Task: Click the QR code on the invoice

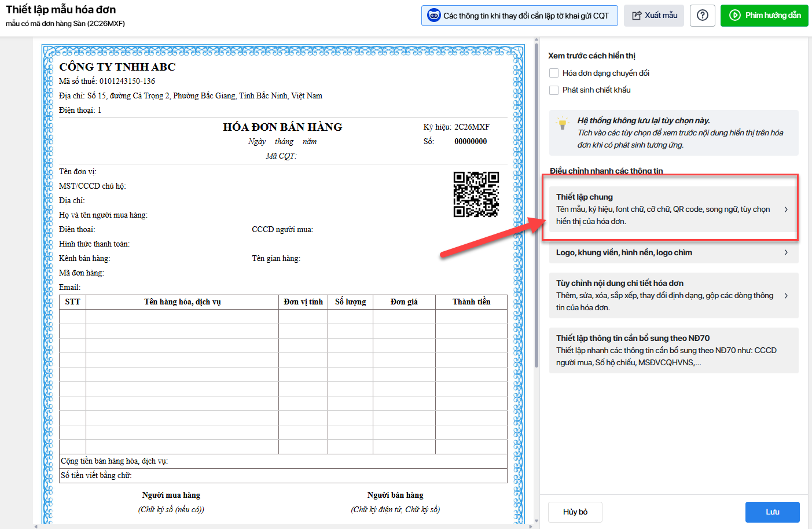Action: (476, 194)
